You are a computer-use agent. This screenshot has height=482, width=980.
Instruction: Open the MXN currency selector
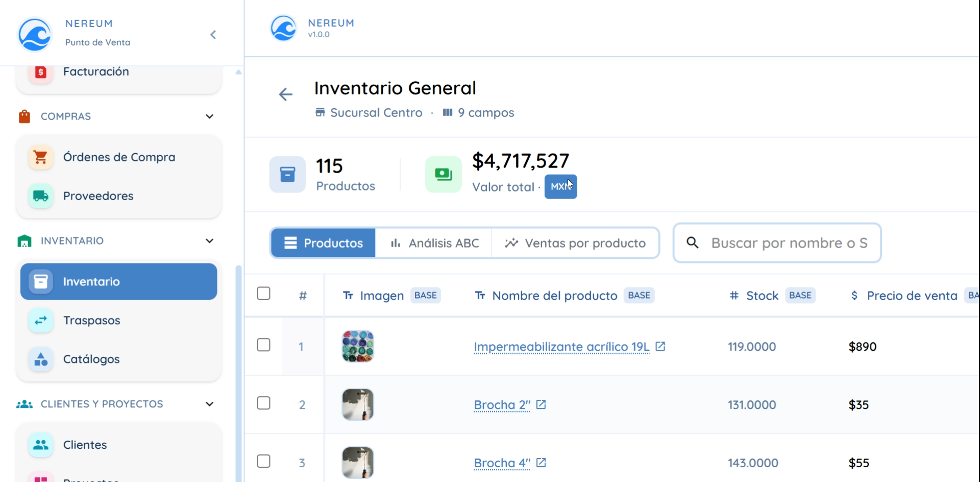tap(560, 187)
